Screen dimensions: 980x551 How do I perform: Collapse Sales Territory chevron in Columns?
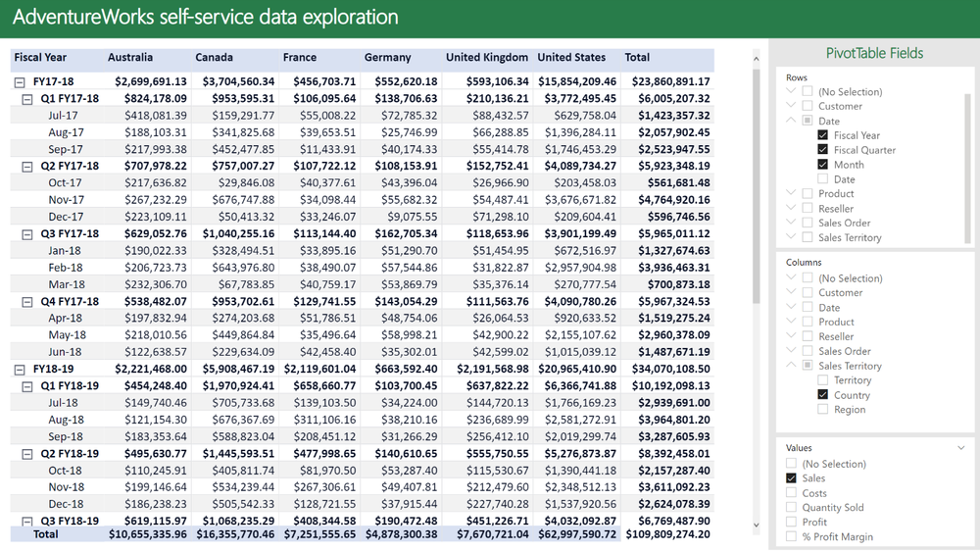[791, 364]
